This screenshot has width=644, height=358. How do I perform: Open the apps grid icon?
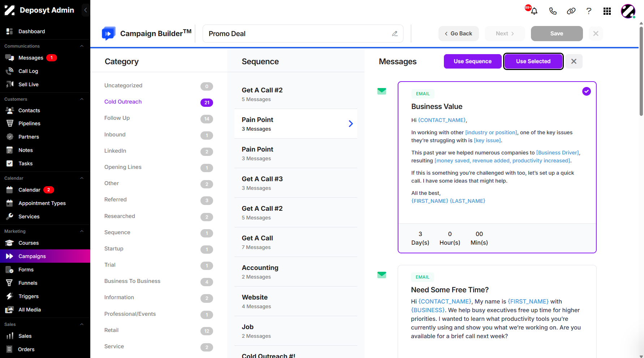607,11
